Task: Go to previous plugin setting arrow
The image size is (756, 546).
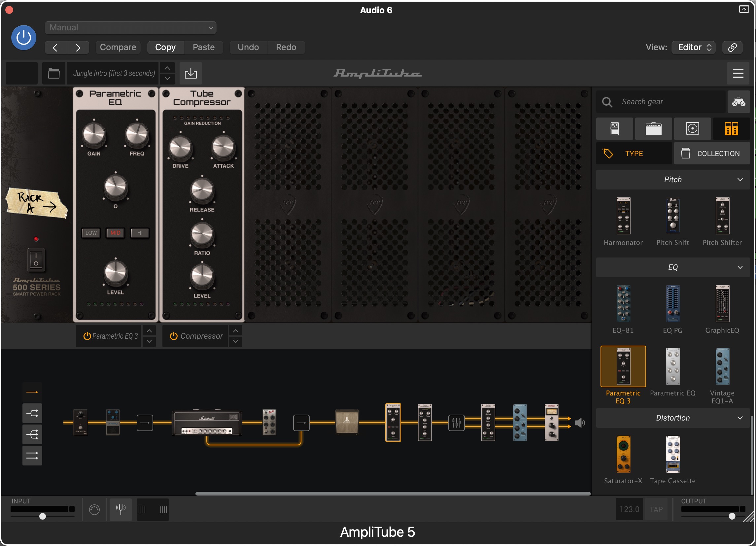Action: [x=56, y=47]
